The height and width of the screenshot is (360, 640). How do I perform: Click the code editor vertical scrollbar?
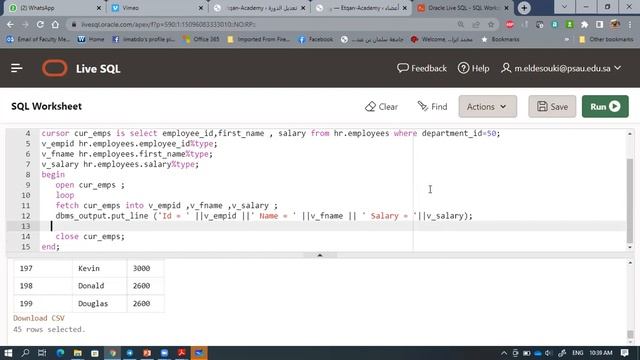[x=630, y=200]
